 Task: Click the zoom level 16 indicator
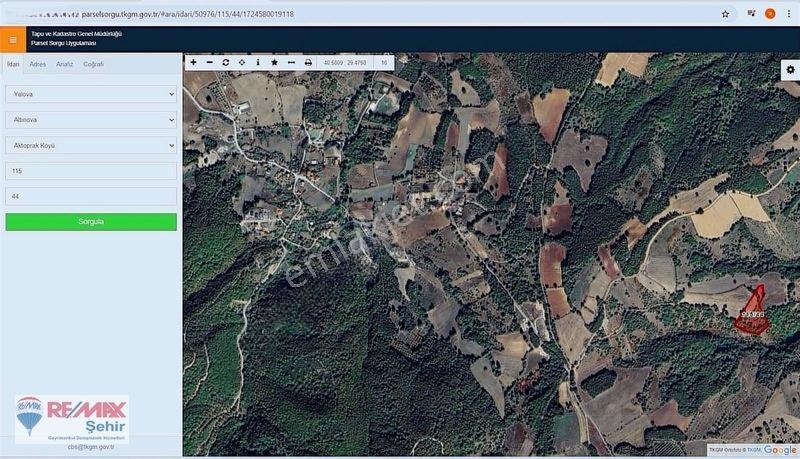pyautogui.click(x=384, y=63)
